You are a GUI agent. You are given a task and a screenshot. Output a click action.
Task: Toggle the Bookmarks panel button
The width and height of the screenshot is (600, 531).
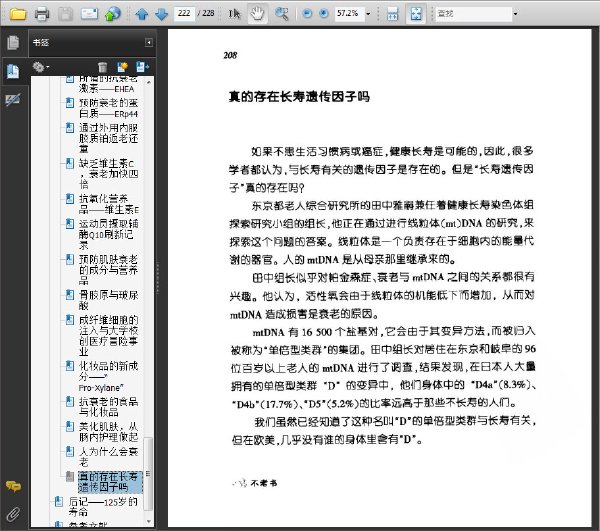[13, 72]
